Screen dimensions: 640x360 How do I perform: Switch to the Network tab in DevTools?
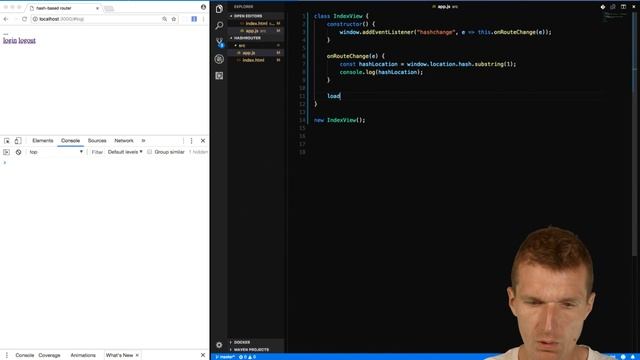click(124, 141)
